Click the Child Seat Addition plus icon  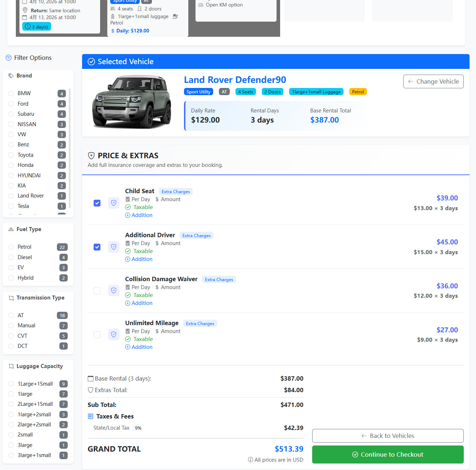128,215
